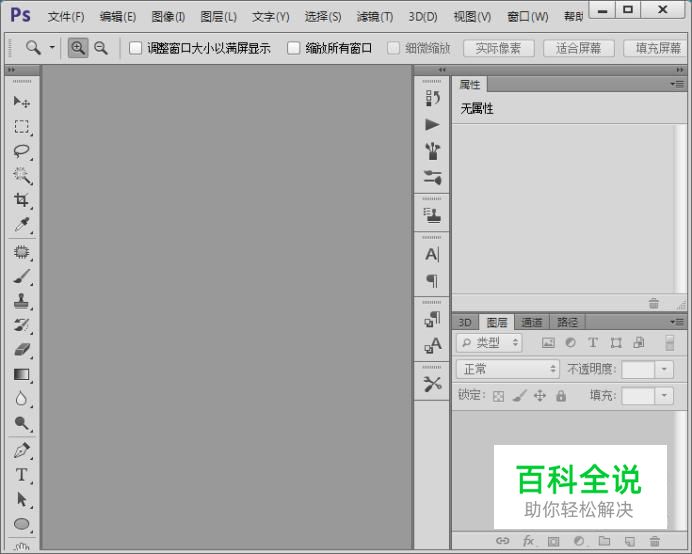Open the Clone Source panel icon

432,216
